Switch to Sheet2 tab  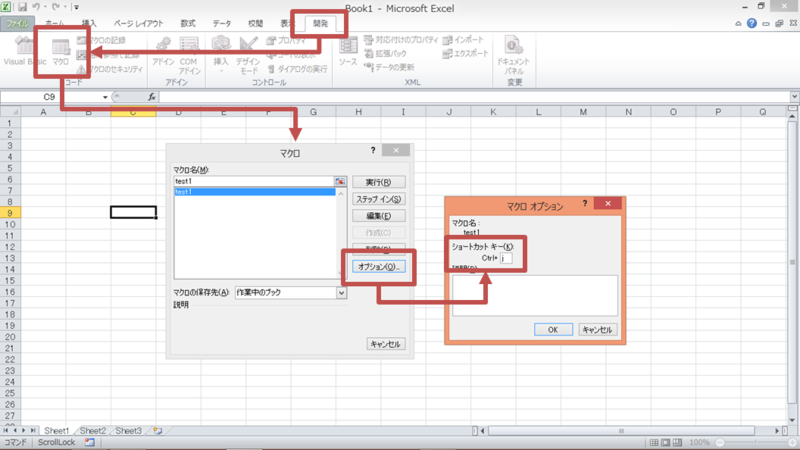point(93,431)
